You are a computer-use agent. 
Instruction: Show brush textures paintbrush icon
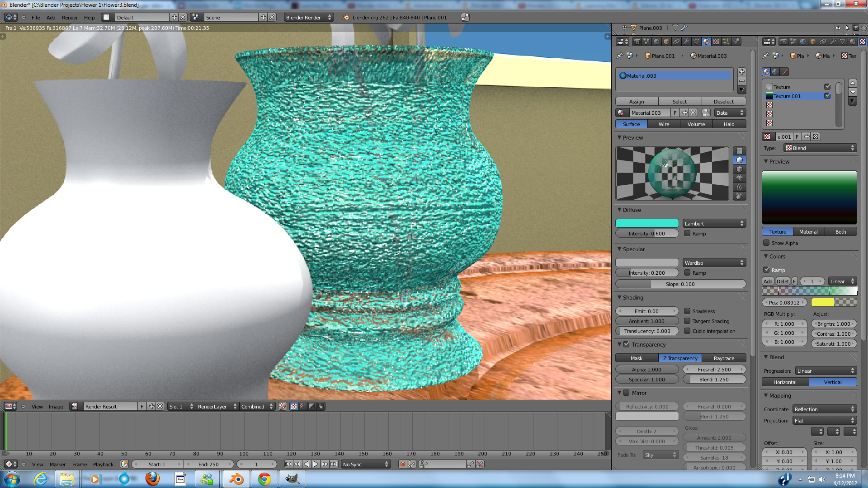(x=785, y=72)
